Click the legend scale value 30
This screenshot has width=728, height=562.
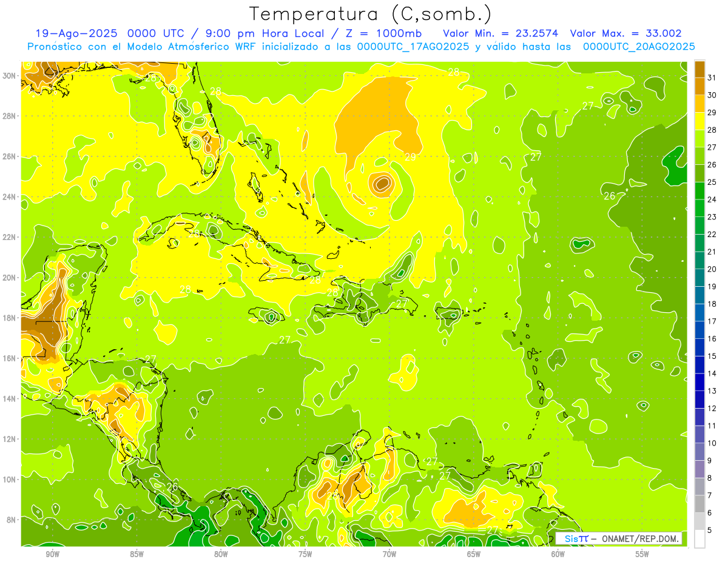click(x=712, y=95)
